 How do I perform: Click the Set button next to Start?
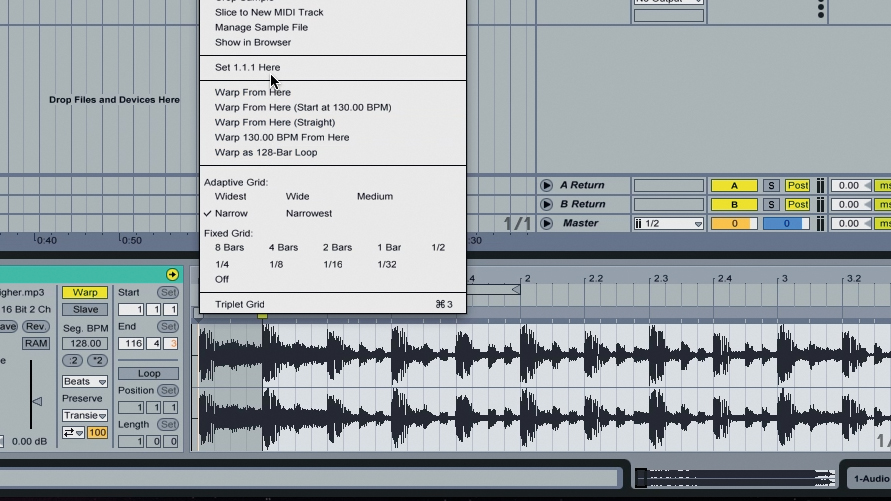[168, 293]
